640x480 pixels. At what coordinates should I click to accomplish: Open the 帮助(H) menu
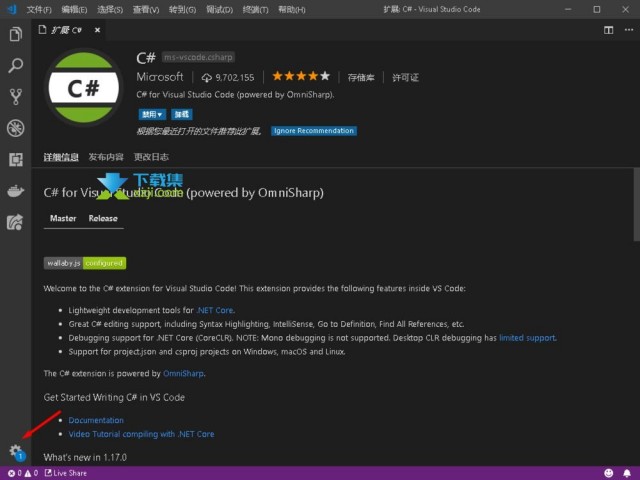pyautogui.click(x=291, y=9)
